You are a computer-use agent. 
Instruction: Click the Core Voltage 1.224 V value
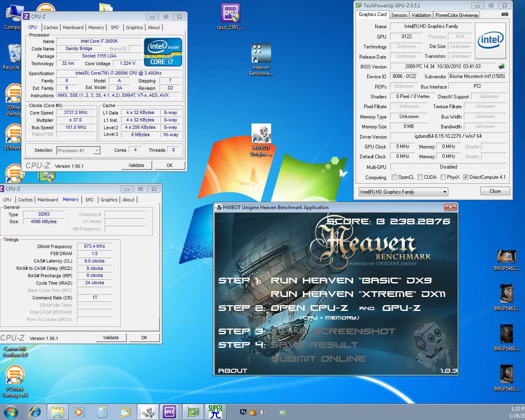pyautogui.click(x=128, y=63)
